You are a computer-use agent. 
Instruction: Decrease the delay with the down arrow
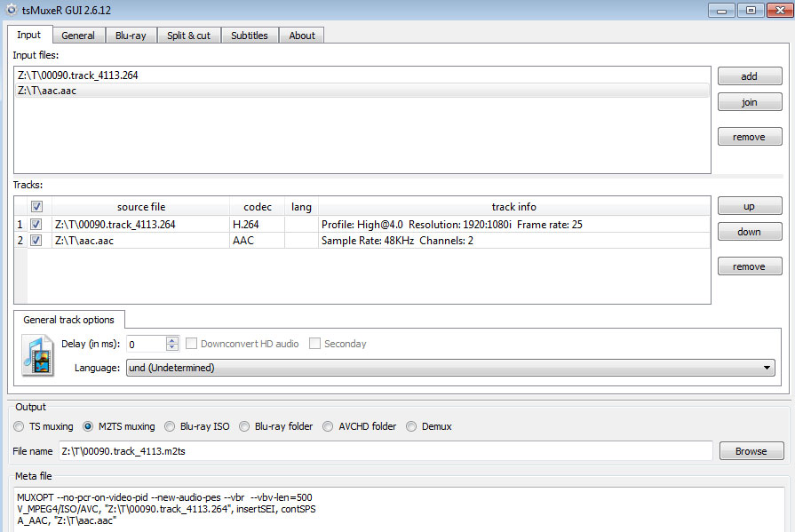pos(172,347)
